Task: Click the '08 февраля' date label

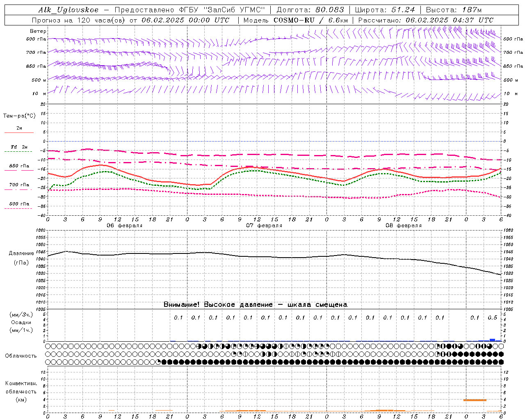Action: [404, 226]
